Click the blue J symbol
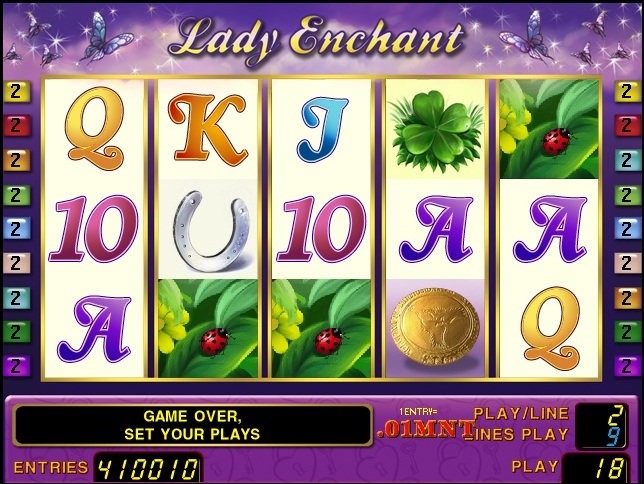 click(x=322, y=129)
